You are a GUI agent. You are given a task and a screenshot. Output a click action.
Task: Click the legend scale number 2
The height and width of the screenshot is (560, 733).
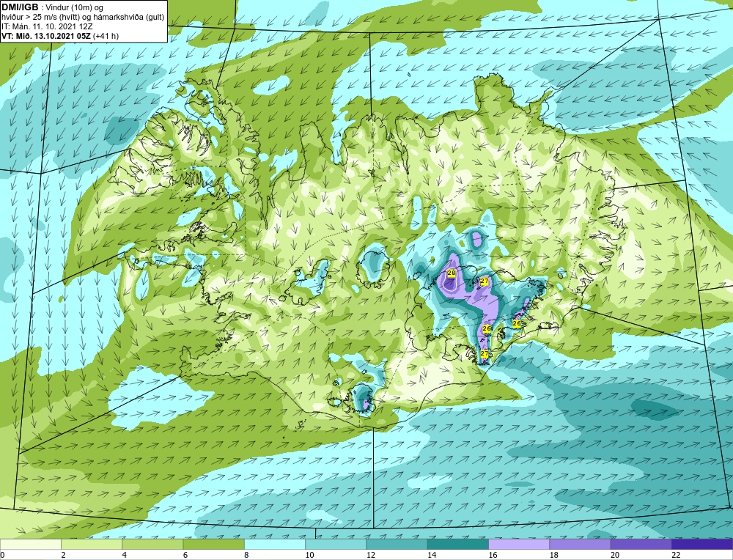pos(63,555)
